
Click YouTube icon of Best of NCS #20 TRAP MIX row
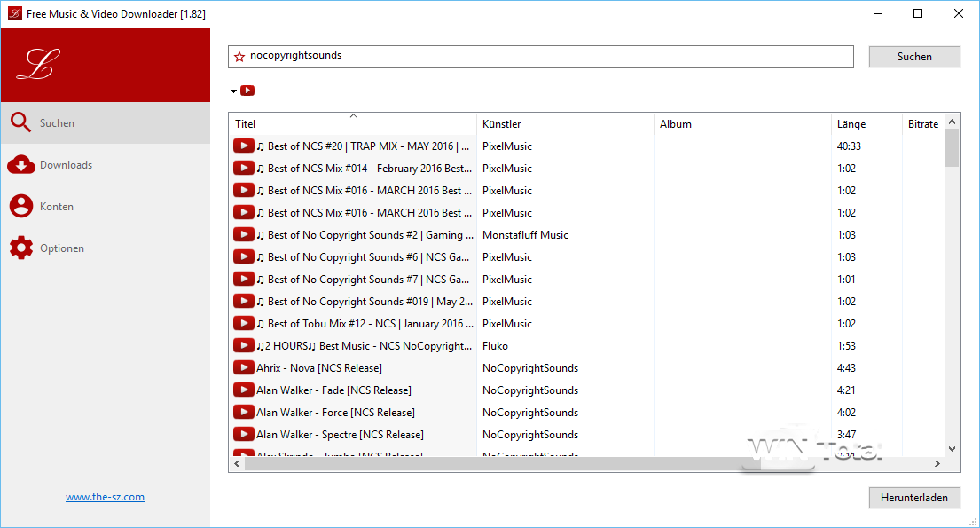click(243, 146)
